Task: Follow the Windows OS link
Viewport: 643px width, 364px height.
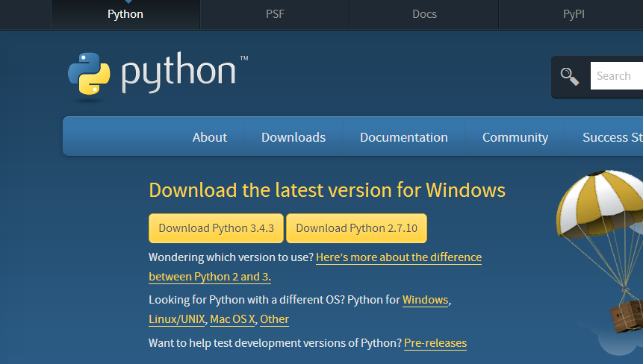Action: pos(425,300)
